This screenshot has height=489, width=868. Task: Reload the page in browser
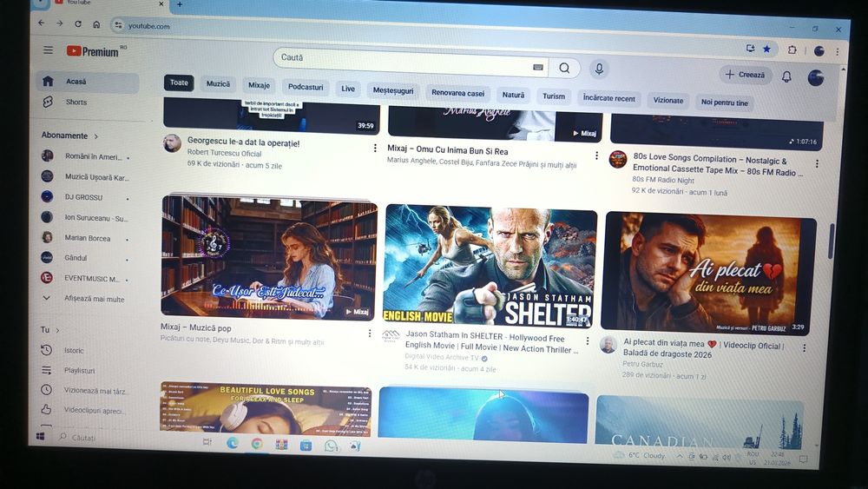coord(78,23)
